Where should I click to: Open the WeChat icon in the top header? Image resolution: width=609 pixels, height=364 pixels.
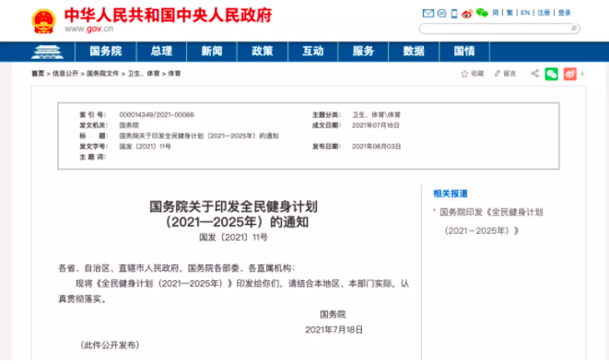[x=482, y=13]
